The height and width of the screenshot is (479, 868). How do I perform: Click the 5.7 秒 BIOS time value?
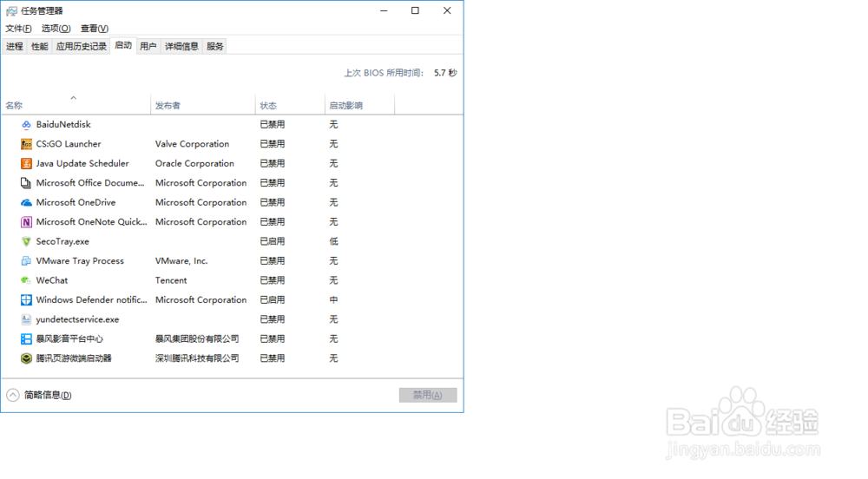click(x=445, y=73)
